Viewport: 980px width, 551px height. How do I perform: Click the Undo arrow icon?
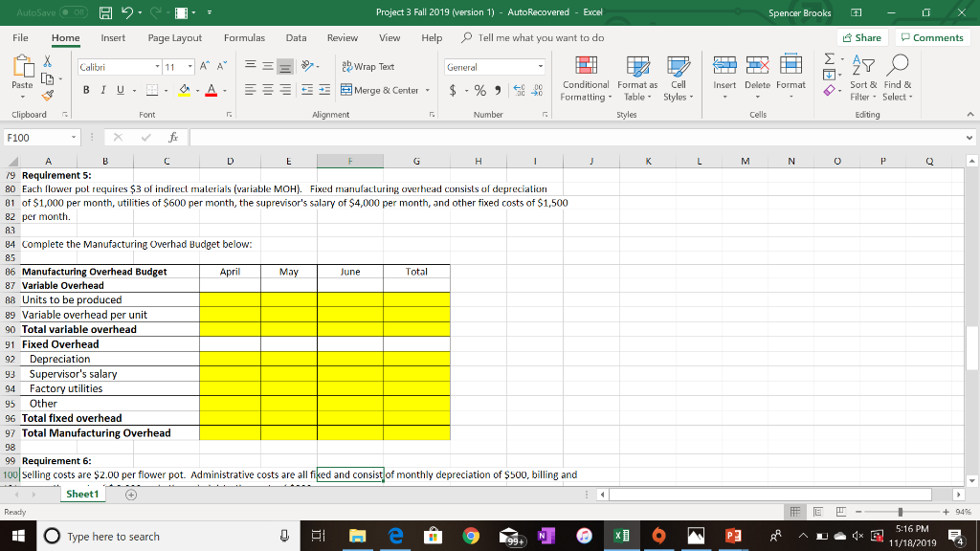tap(126, 12)
